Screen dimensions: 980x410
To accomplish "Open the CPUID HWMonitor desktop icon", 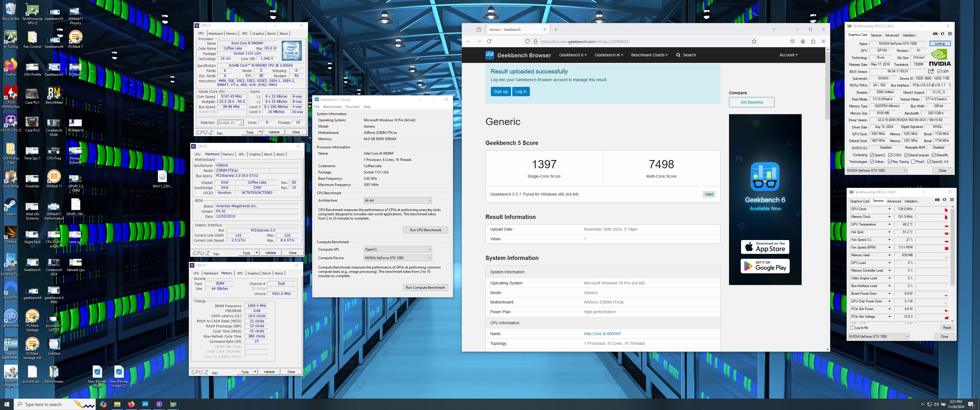I will click(11, 97).
